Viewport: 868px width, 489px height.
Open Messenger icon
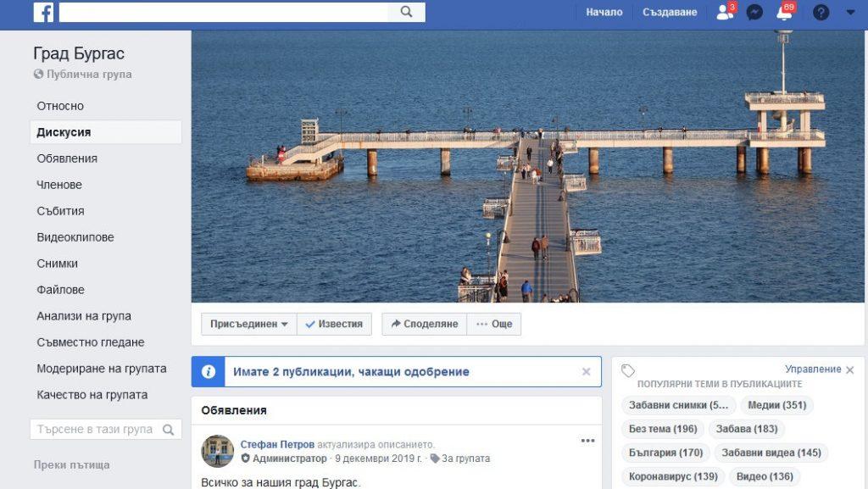tap(754, 13)
